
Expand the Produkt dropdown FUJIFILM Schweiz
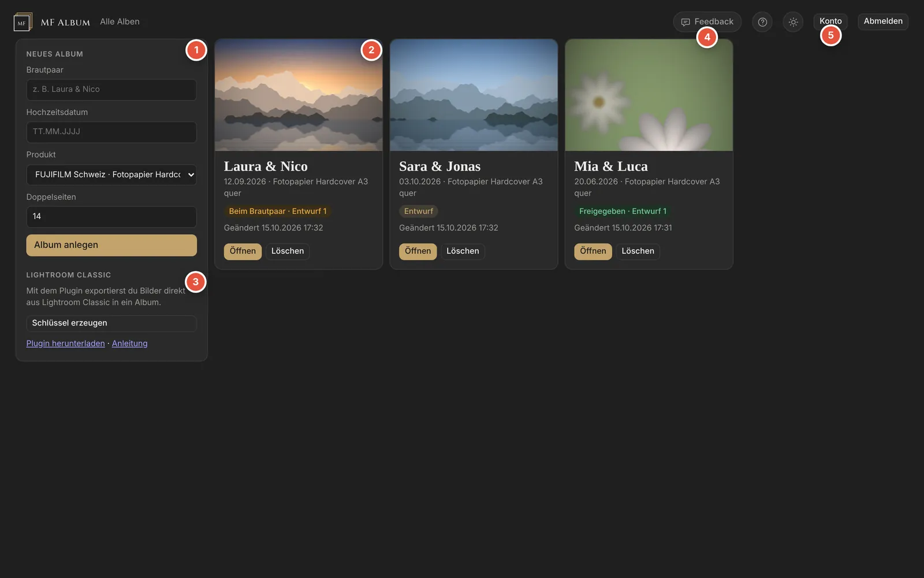click(x=111, y=175)
